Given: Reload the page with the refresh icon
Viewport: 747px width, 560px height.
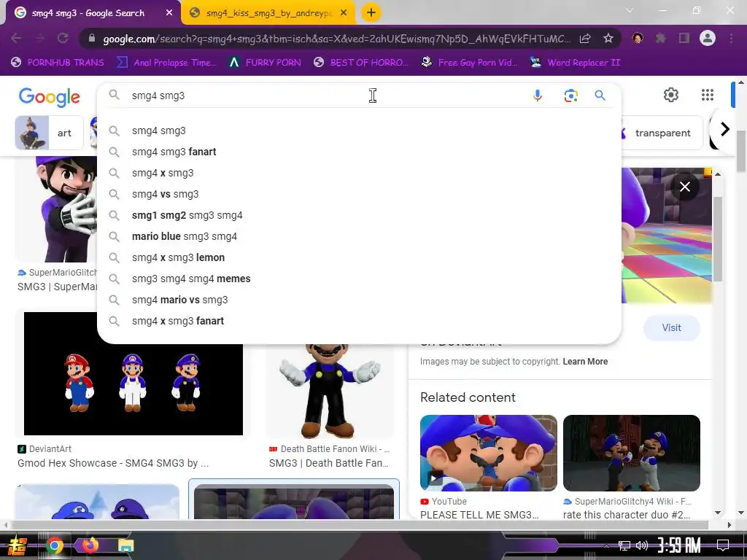Looking at the screenshot, I should point(63,38).
